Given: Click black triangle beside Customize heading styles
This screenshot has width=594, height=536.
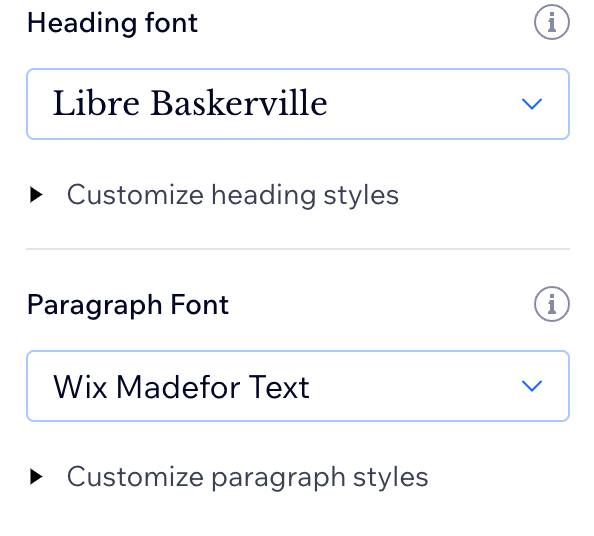Looking at the screenshot, I should click(x=36, y=195).
